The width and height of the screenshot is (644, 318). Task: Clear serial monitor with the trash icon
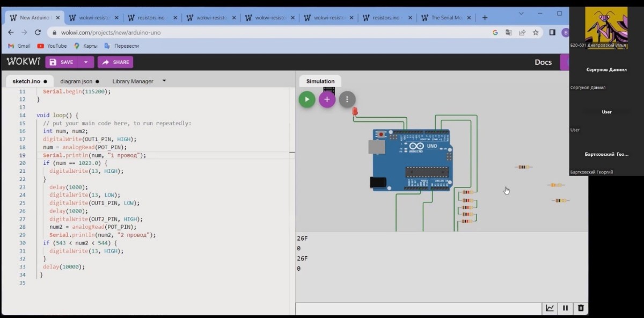(580, 308)
